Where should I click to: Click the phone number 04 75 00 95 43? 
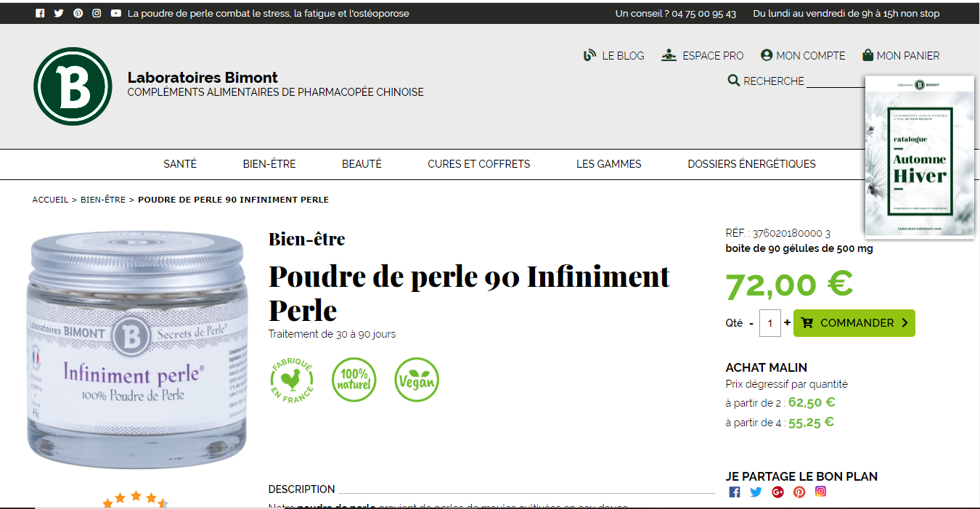(703, 14)
